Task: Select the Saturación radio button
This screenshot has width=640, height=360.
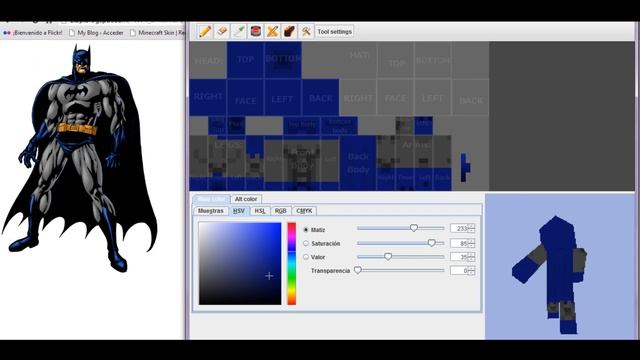Action: 306,244
